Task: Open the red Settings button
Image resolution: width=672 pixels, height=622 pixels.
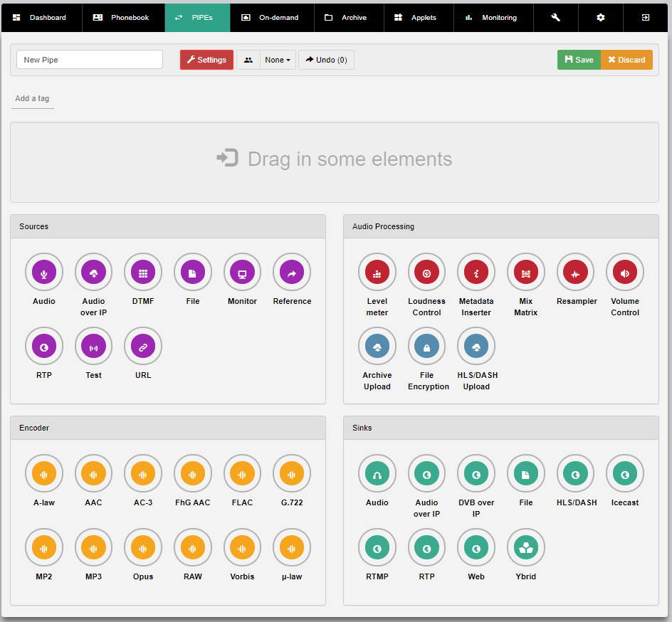Action: pyautogui.click(x=206, y=60)
